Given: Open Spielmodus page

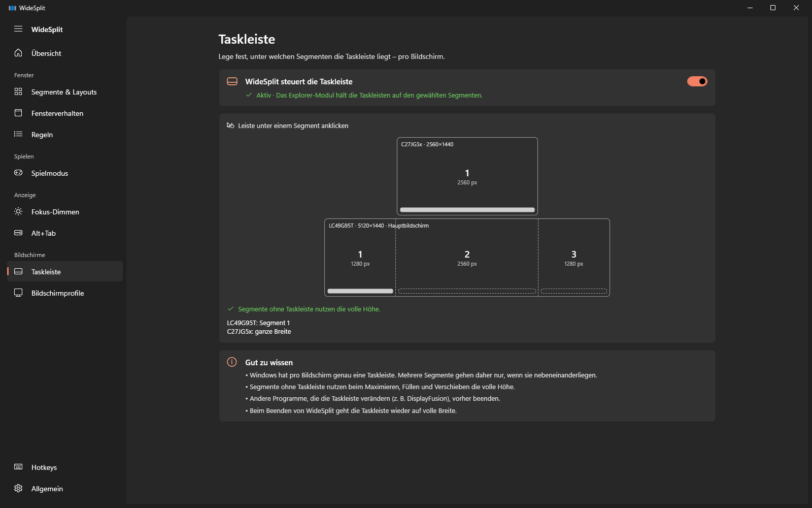Looking at the screenshot, I should click(65, 173).
